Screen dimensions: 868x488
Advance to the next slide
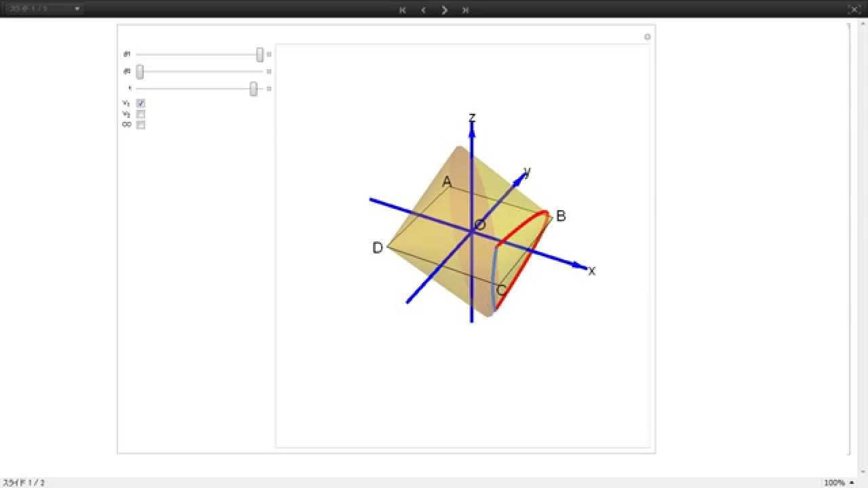point(445,9)
